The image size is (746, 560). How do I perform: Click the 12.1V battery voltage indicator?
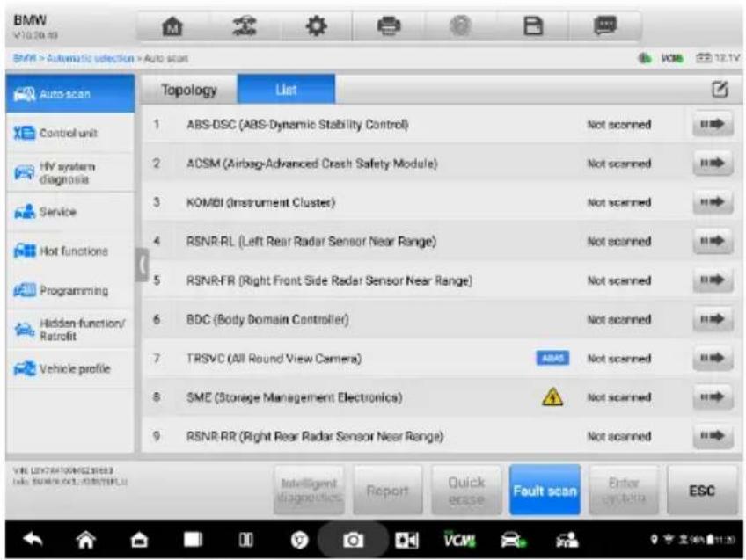[718, 58]
